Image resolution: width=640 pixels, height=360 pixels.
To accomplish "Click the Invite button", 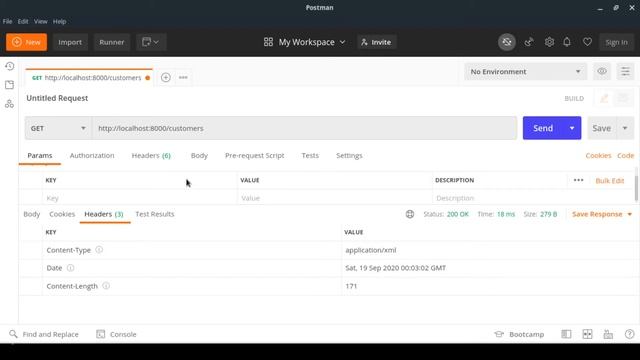I will click(376, 42).
